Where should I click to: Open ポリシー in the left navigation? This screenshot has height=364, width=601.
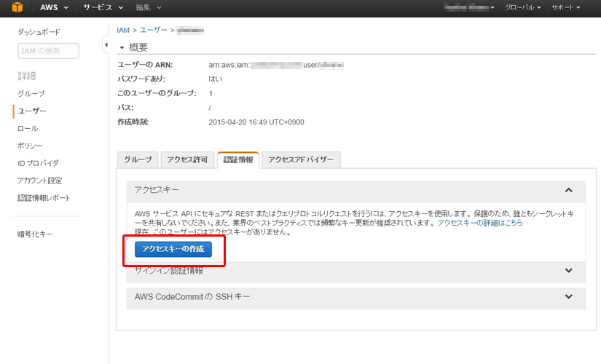[31, 146]
